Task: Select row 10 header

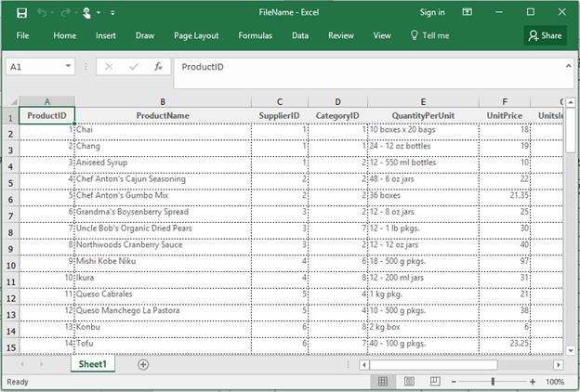Action: point(11,265)
